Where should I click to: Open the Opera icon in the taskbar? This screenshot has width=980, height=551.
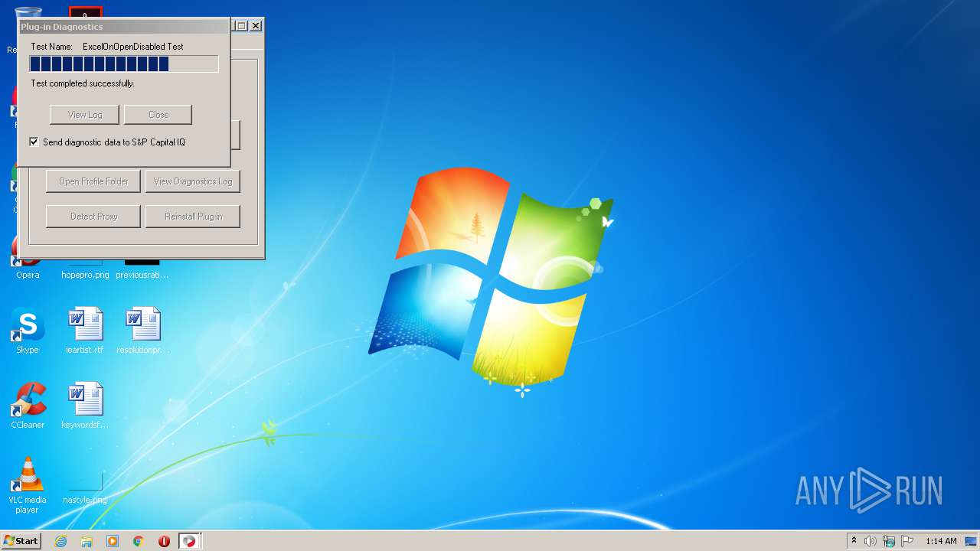click(164, 541)
